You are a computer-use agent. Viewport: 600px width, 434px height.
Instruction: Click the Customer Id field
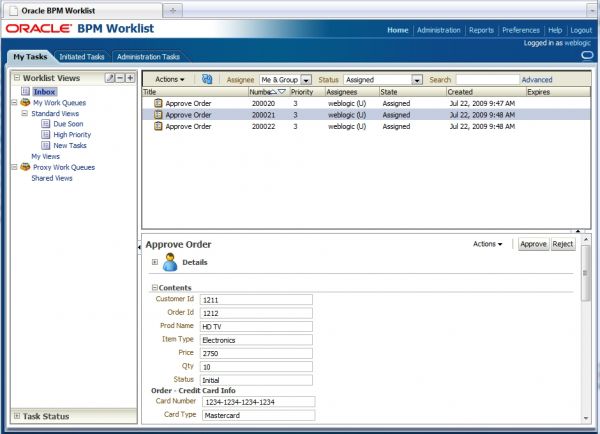[256, 300]
